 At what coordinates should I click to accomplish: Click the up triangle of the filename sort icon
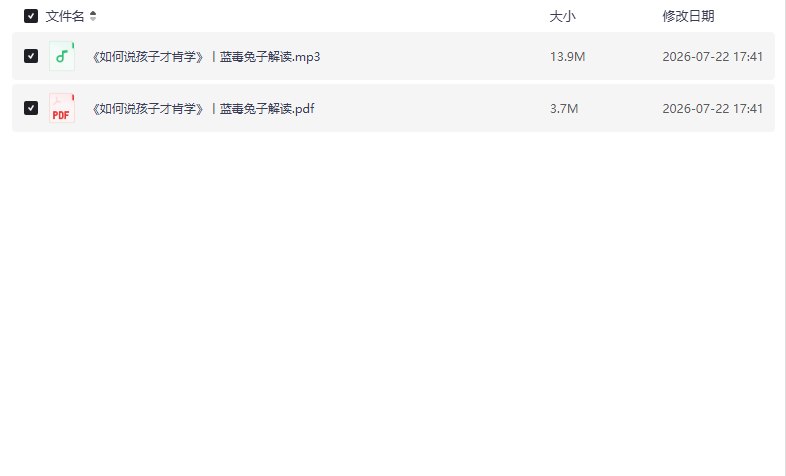pyautogui.click(x=93, y=13)
